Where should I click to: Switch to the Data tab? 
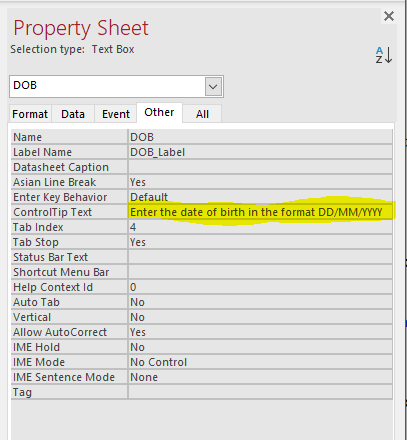tap(73, 114)
